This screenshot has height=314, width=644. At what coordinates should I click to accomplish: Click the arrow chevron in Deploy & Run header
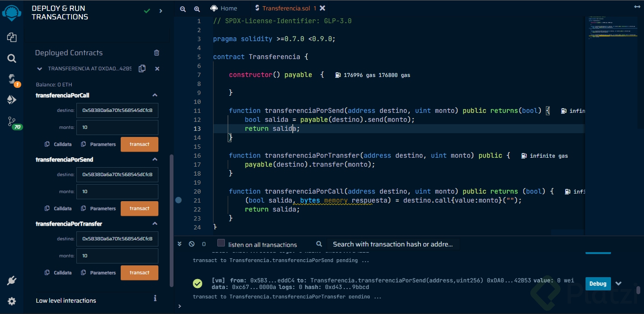(x=161, y=10)
